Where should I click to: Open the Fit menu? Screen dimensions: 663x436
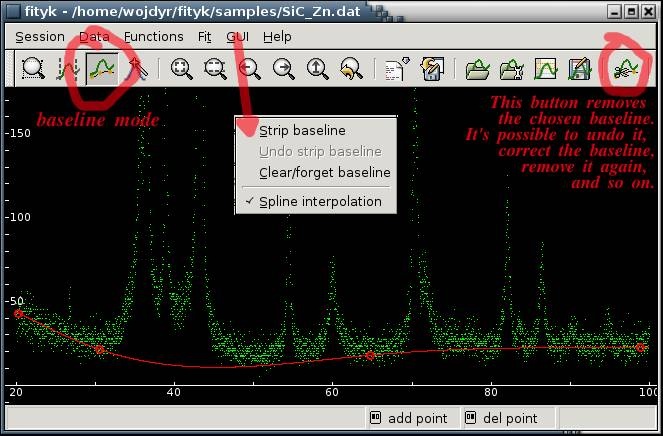pyautogui.click(x=204, y=37)
